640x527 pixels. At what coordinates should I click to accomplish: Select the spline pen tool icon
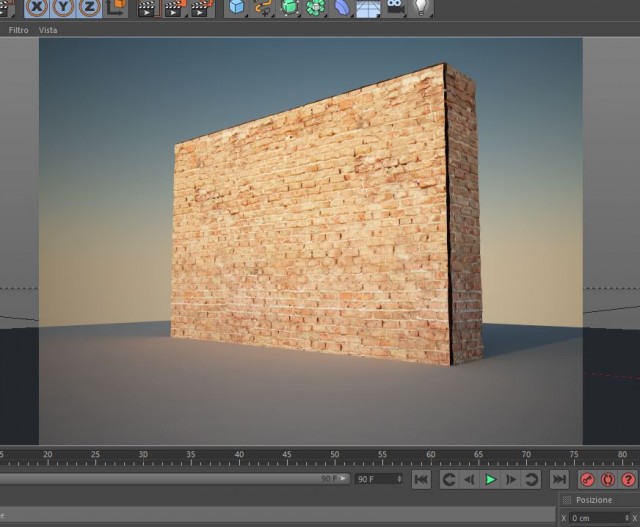tap(262, 7)
